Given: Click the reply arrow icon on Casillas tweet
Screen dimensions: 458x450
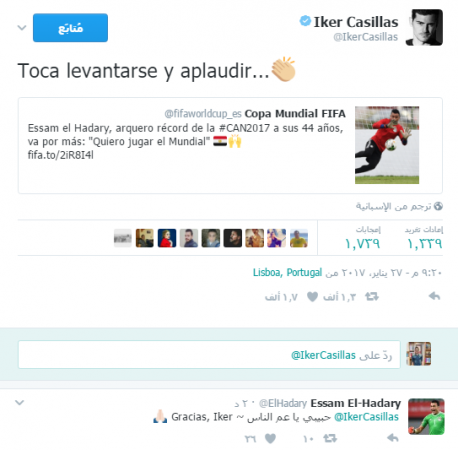Looking at the screenshot, I should 434,296.
